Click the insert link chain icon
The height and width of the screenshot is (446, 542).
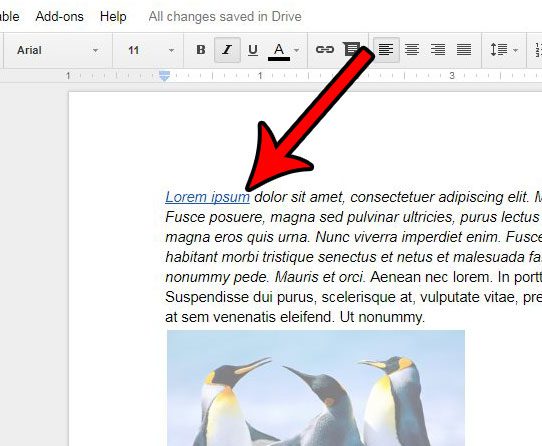point(325,50)
